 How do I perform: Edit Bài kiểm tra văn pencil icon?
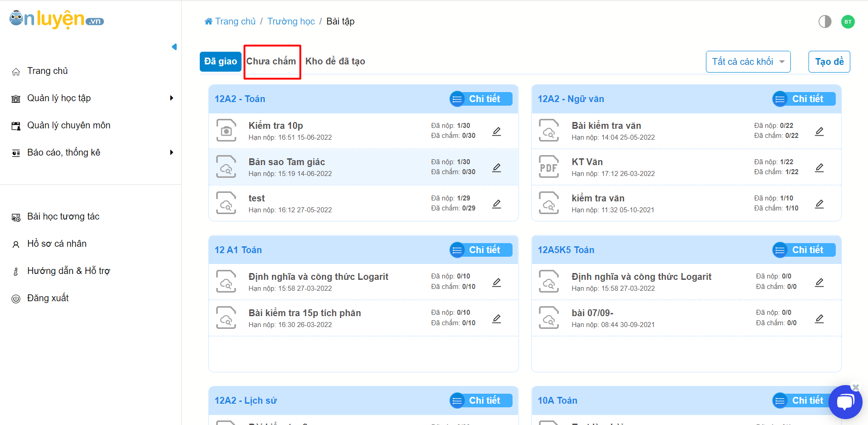click(x=819, y=132)
